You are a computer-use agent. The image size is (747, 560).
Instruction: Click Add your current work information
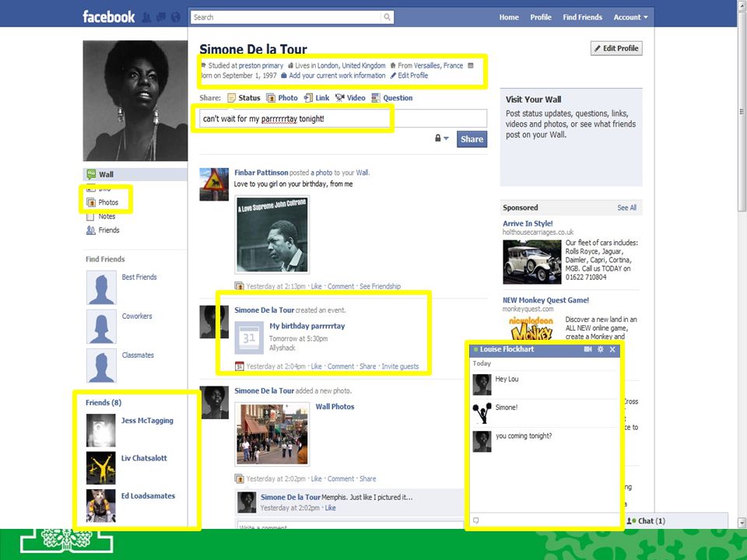(x=337, y=75)
